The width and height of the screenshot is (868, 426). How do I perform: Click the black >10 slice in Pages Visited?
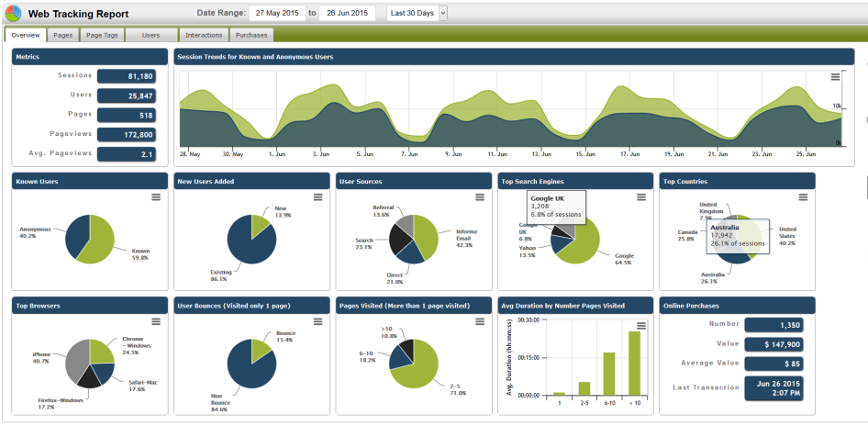coord(406,347)
